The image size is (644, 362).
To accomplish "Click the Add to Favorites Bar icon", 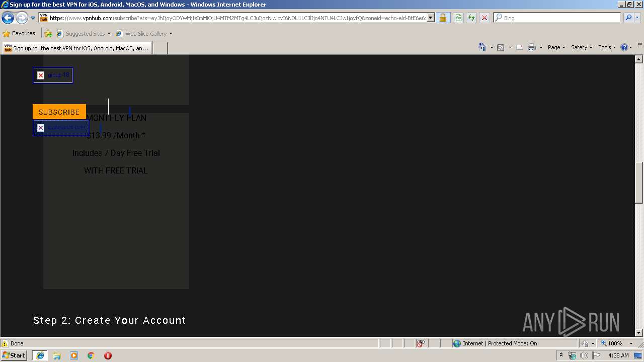I will 48,34.
